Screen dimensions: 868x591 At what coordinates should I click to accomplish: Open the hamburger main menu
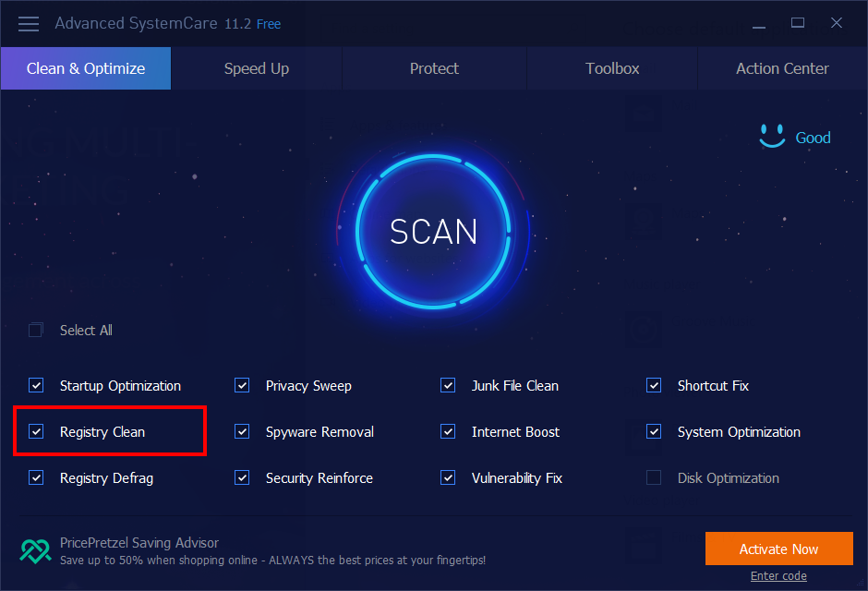click(x=29, y=24)
